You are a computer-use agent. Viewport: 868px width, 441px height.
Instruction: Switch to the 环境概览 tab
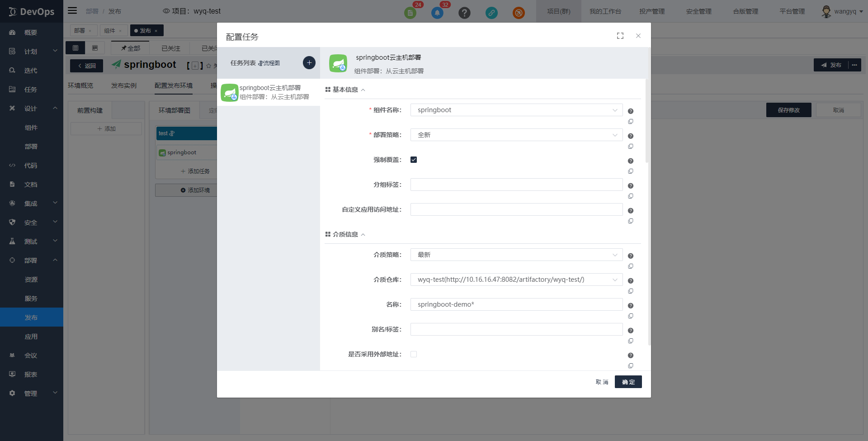tap(80, 85)
